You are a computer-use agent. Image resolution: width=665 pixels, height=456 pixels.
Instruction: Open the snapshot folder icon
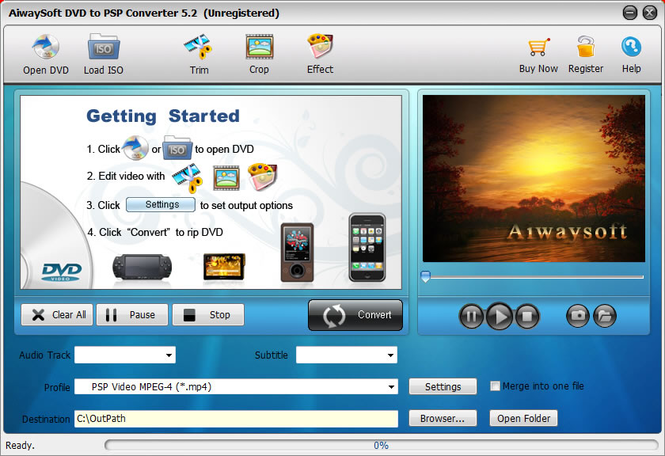coord(605,316)
